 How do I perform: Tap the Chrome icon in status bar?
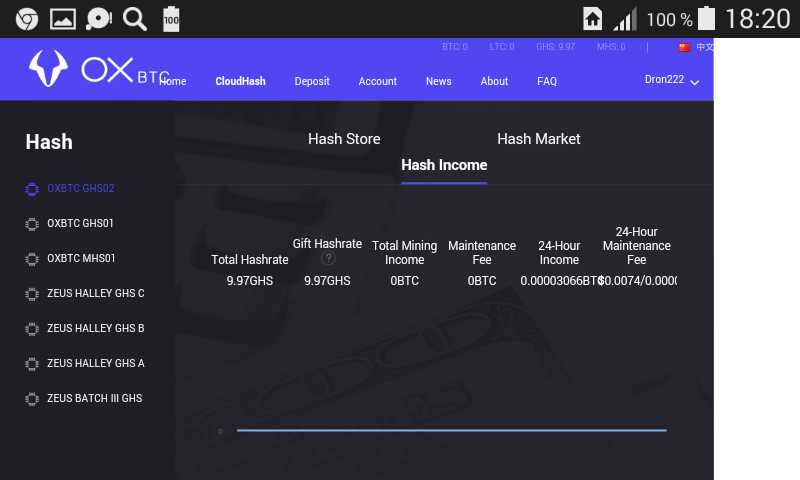click(27, 18)
